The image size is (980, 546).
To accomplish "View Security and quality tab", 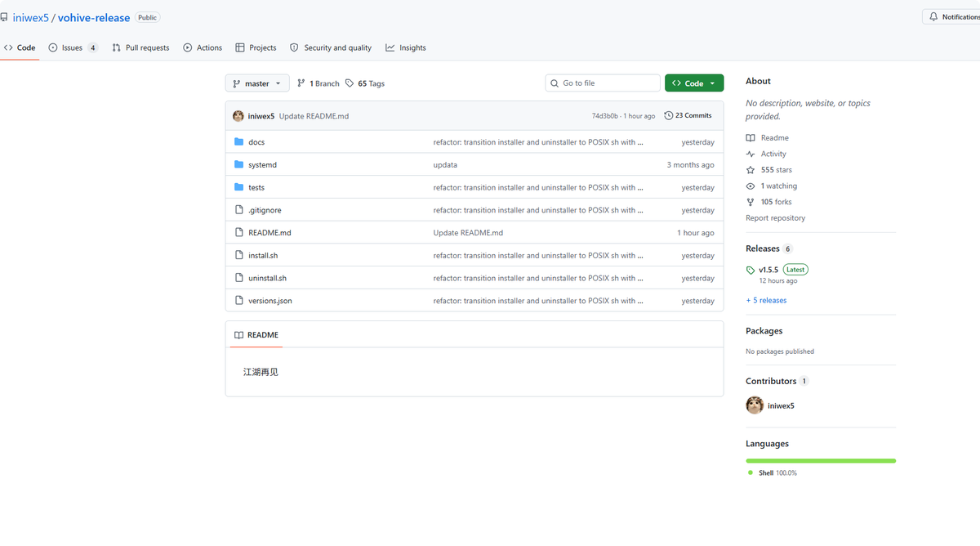I will point(331,47).
